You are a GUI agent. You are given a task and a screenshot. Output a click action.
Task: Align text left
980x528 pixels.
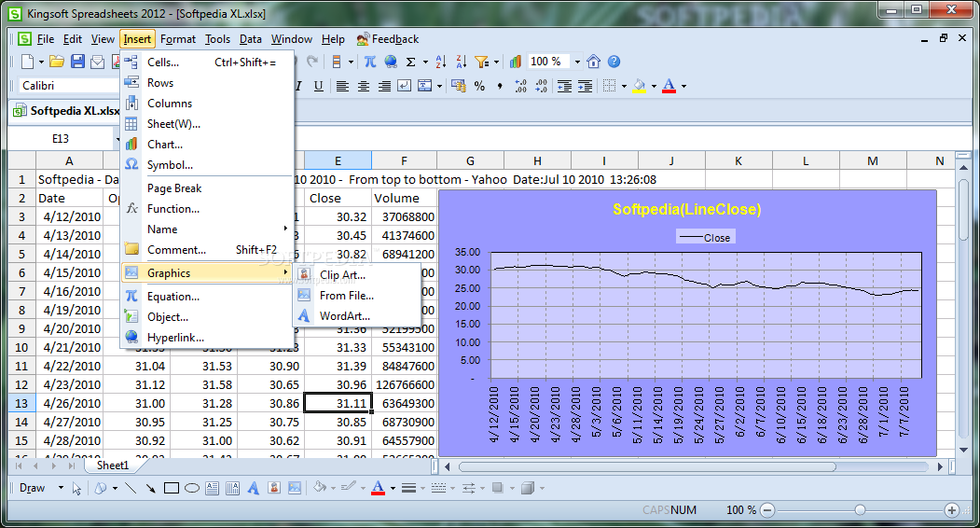[342, 86]
